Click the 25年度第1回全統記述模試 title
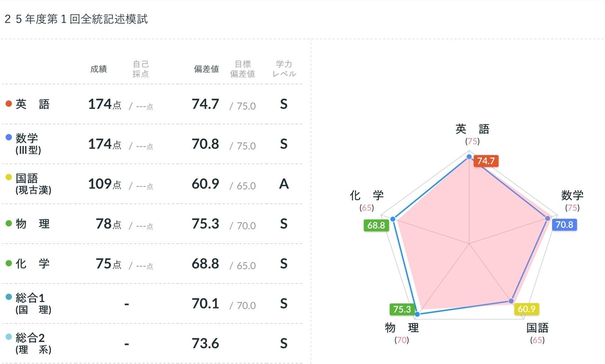This screenshot has width=605, height=364. 76,19
